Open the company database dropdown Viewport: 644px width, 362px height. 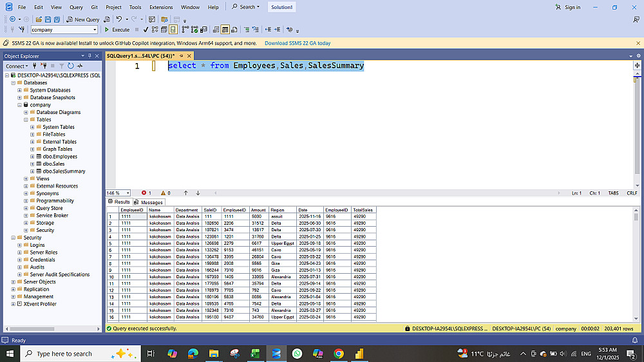pos(95,30)
